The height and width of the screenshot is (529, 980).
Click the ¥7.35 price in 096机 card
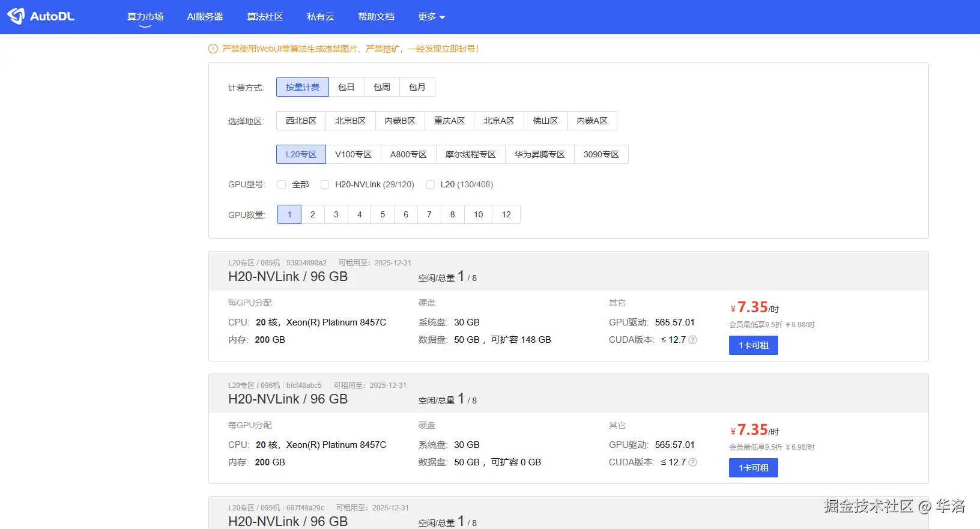(754, 430)
